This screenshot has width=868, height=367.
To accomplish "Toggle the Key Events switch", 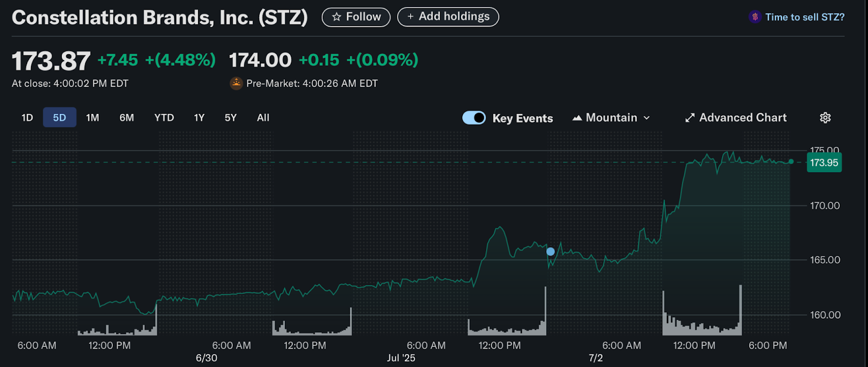I will pyautogui.click(x=474, y=118).
